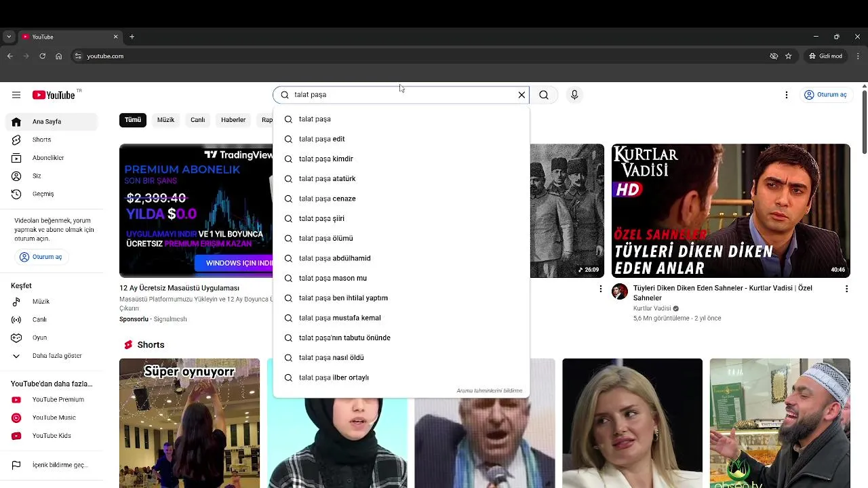
Task: Open the browser three-dot menu
Action: (858, 56)
